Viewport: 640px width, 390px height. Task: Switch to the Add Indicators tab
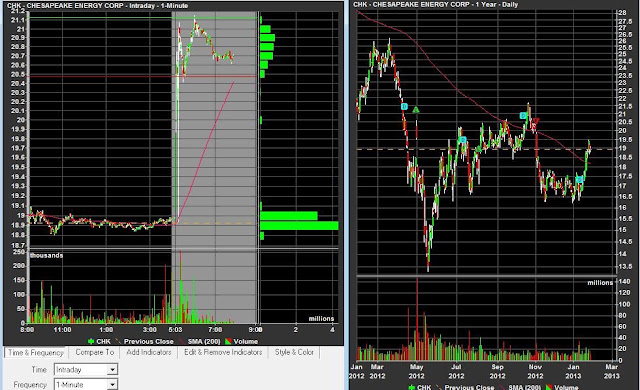(x=149, y=352)
